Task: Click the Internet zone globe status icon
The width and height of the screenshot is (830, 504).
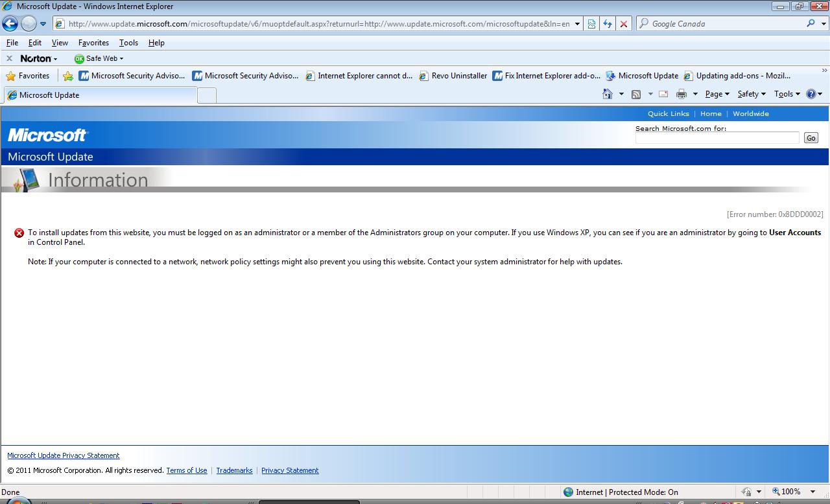Action: coord(569,492)
